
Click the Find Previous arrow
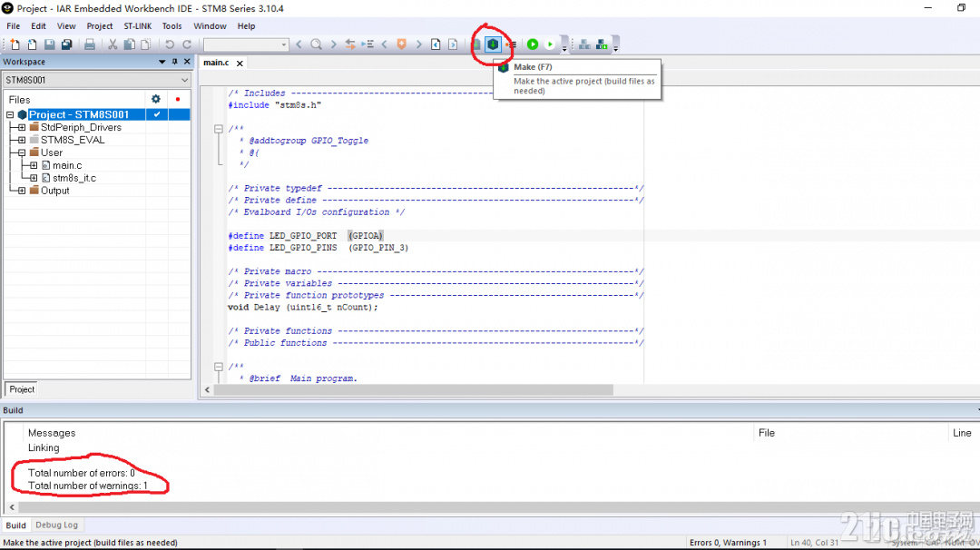click(299, 44)
